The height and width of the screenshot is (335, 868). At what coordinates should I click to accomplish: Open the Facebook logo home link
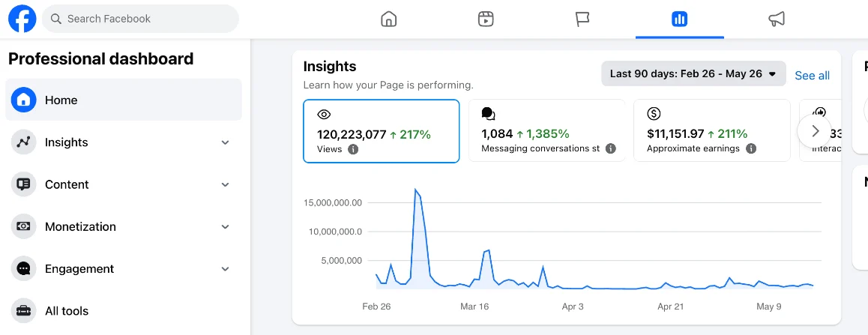click(x=22, y=19)
